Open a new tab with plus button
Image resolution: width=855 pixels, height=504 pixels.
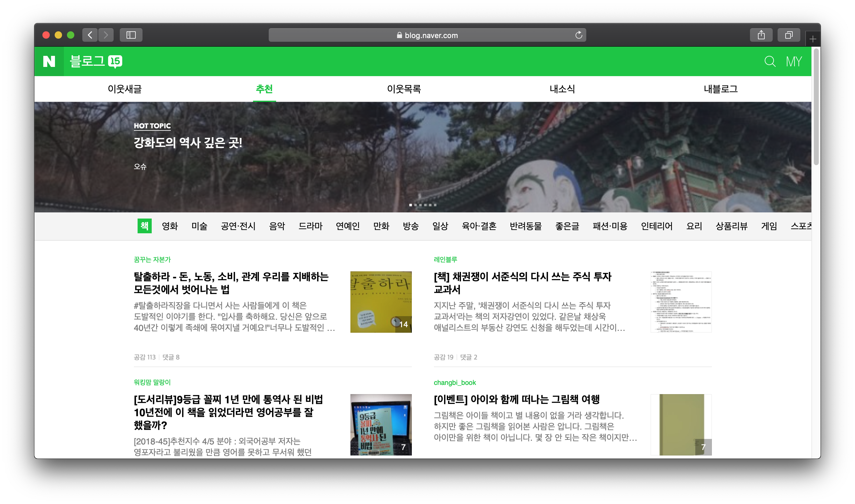point(813,39)
